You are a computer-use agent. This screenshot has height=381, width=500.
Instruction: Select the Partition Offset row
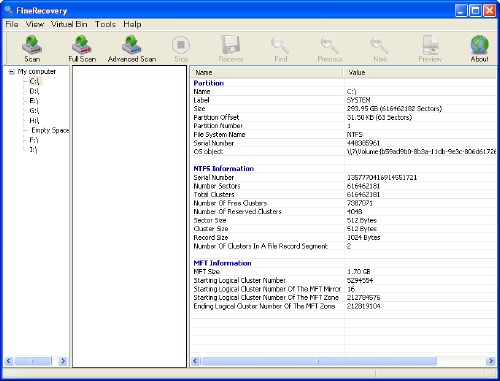(343, 117)
